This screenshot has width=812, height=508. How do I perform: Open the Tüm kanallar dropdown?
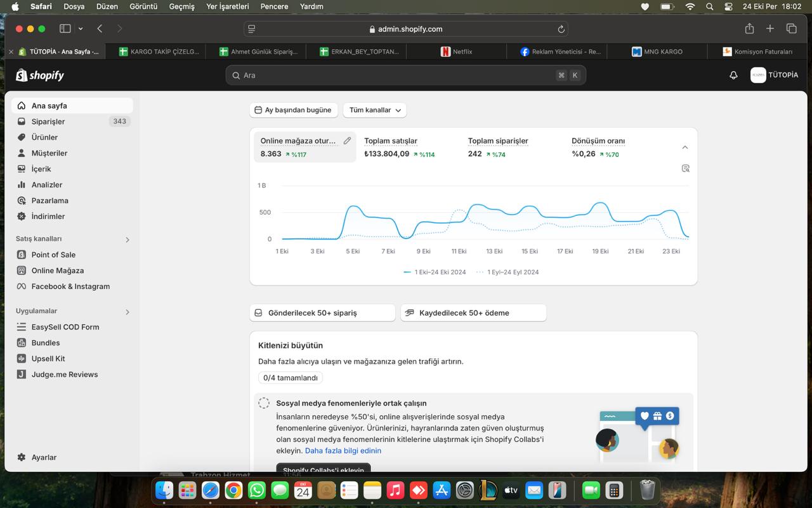(375, 110)
